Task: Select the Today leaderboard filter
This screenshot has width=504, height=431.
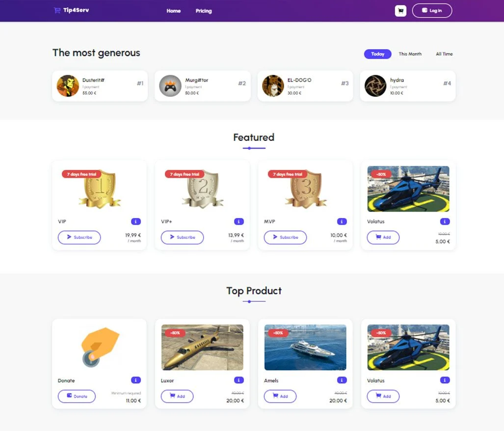Action: coord(378,54)
